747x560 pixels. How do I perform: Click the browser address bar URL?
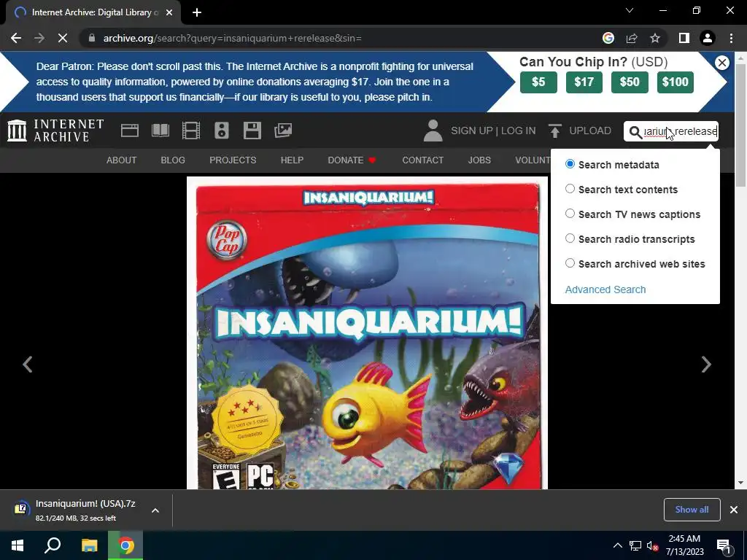tap(233, 38)
